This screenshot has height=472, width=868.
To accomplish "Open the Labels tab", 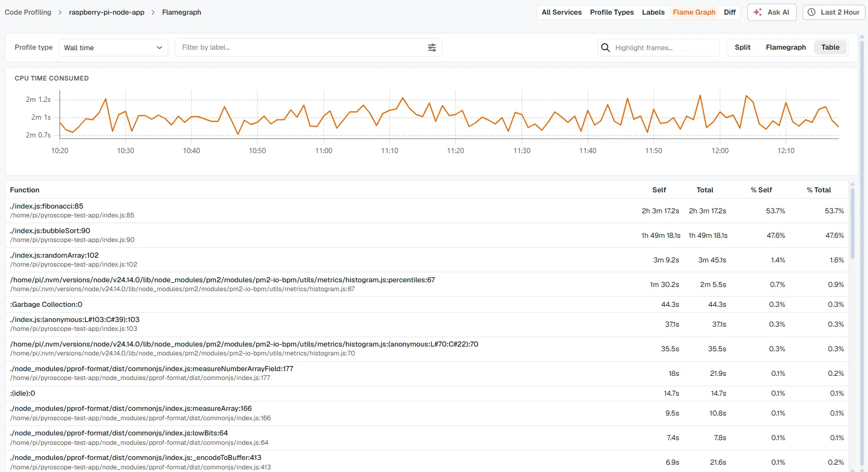I will 653,12.
